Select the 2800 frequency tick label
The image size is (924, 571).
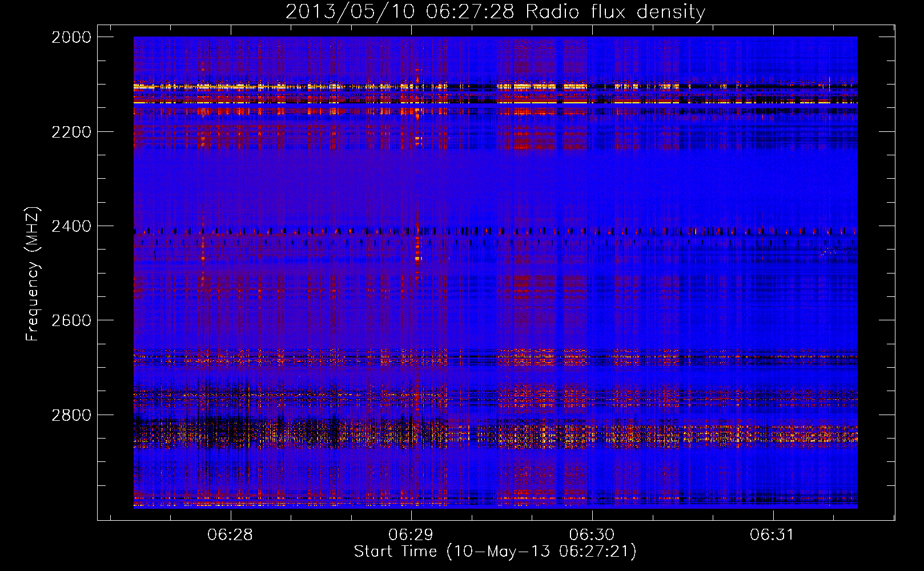point(71,415)
